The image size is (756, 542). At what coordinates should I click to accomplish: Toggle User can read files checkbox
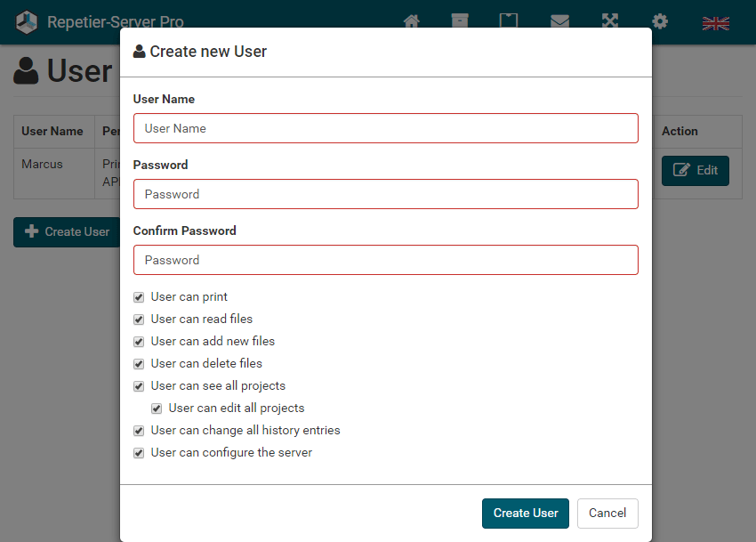[x=139, y=320]
